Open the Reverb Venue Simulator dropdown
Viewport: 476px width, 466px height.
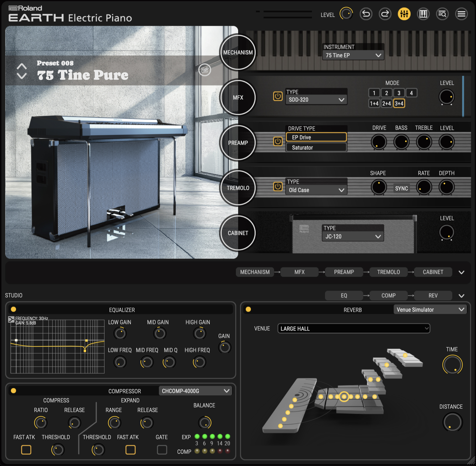coord(430,310)
